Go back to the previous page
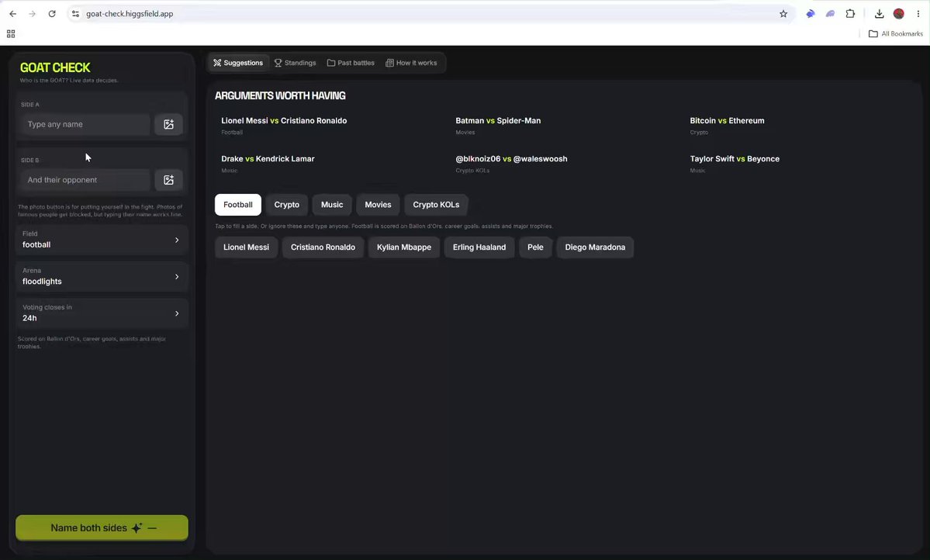Screen dimensions: 930x560 click(x=12, y=14)
